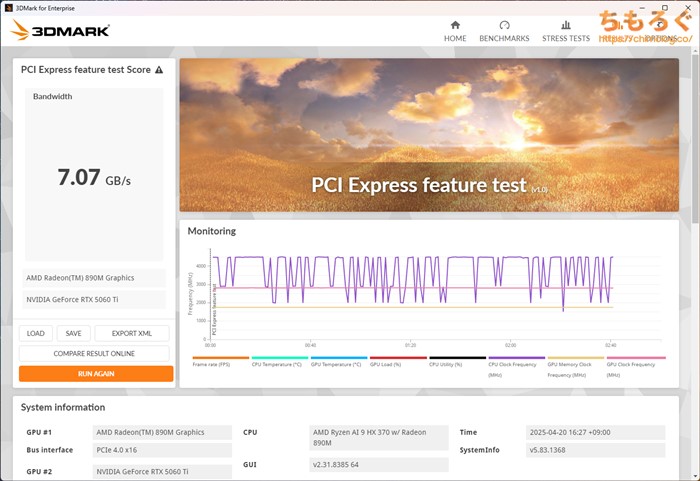The image size is (700, 481).
Task: Toggle the CPU Utility (%) legend swatch
Action: click(458, 358)
